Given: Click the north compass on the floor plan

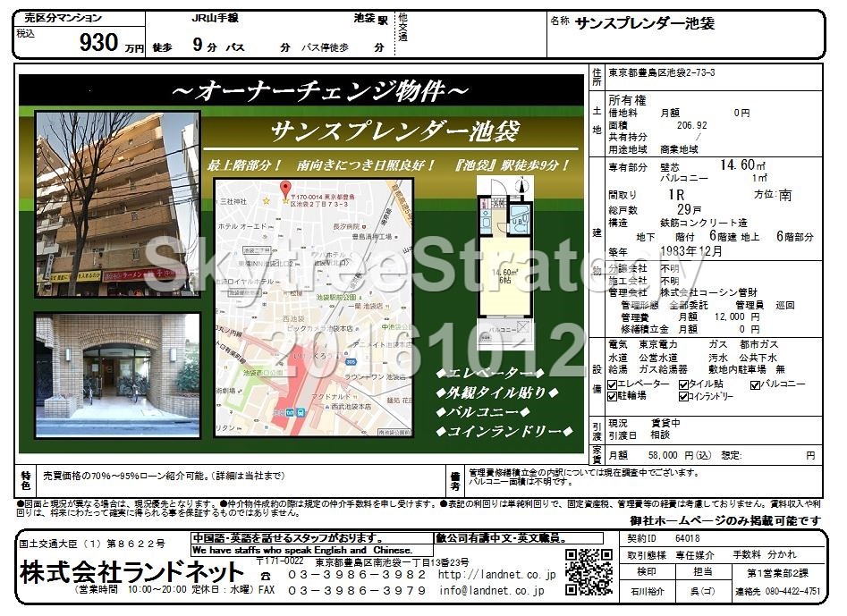Looking at the screenshot, I should pos(521,186).
